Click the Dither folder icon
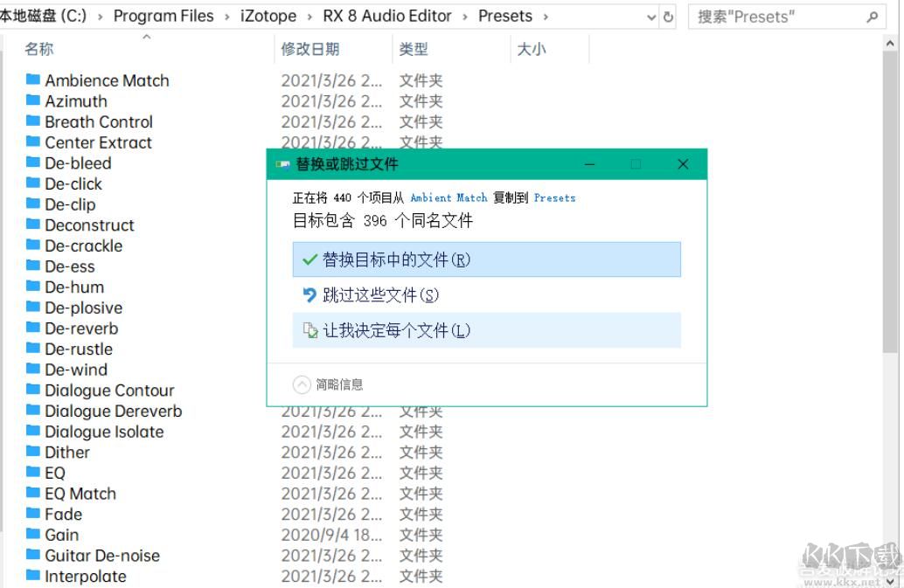Screen dimensions: 904x588 32,452
